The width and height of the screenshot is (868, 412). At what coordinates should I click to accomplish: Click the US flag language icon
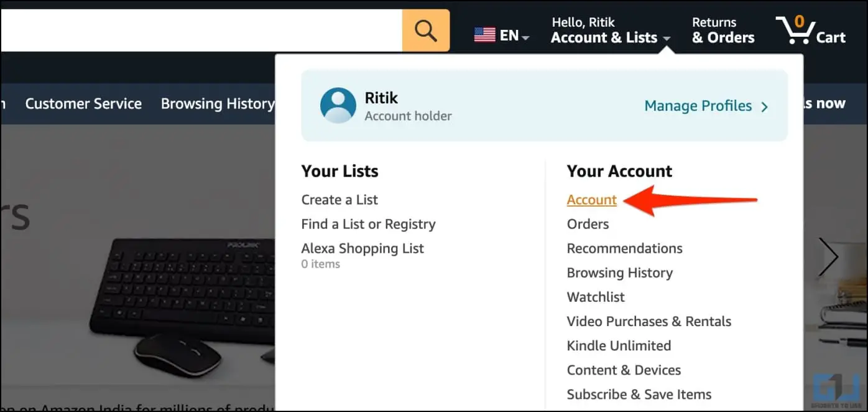tap(484, 35)
